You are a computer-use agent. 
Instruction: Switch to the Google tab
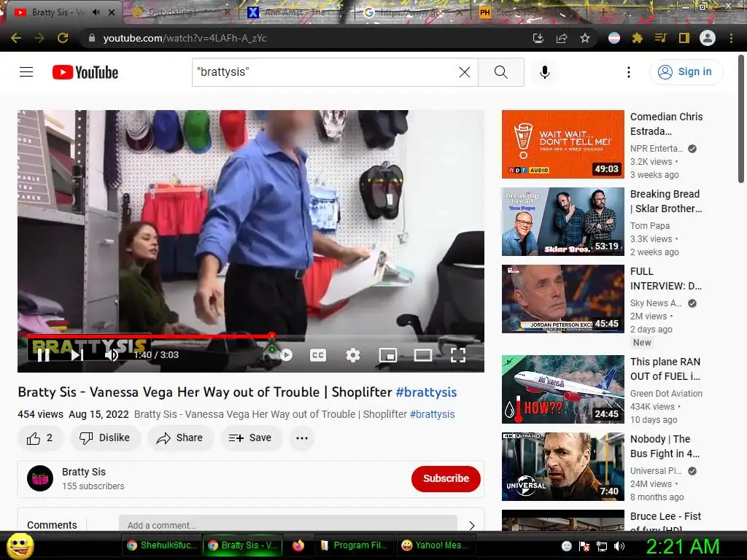click(x=412, y=12)
